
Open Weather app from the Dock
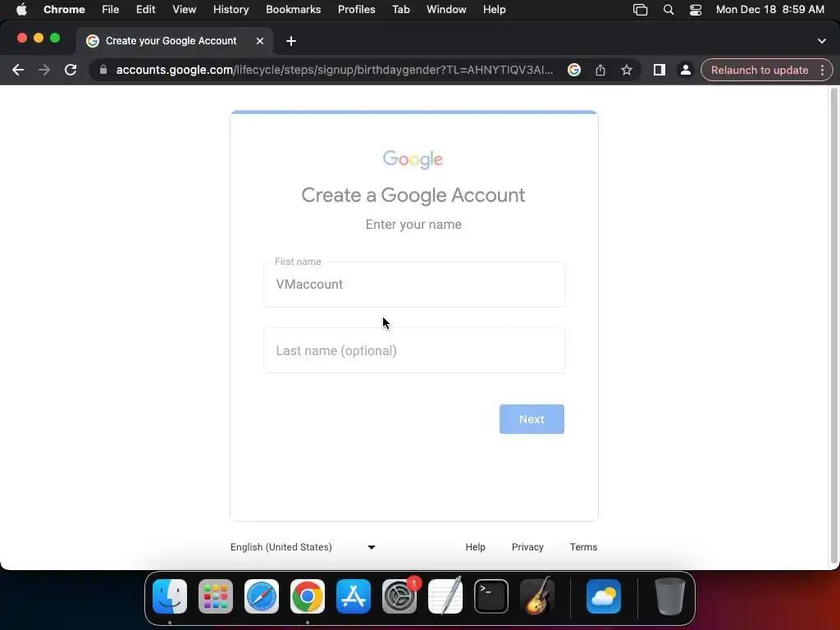[x=604, y=596]
